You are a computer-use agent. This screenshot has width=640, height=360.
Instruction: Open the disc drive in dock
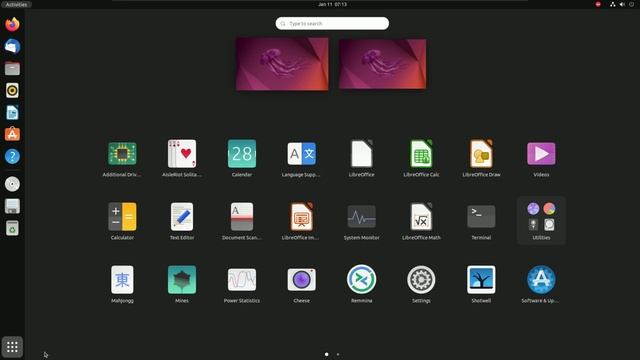pos(12,184)
